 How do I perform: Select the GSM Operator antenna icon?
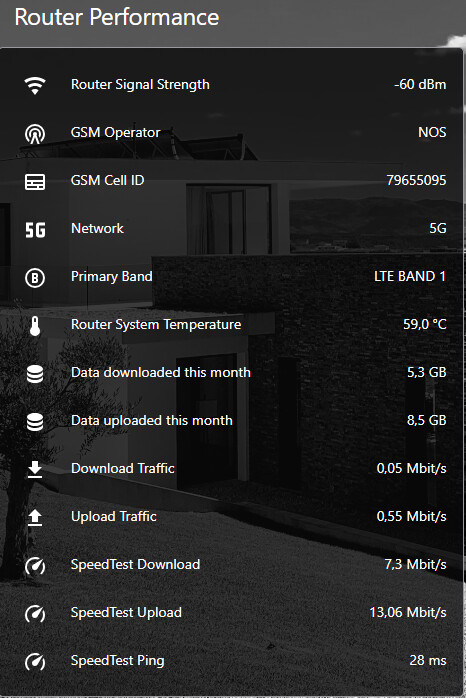tap(35, 133)
